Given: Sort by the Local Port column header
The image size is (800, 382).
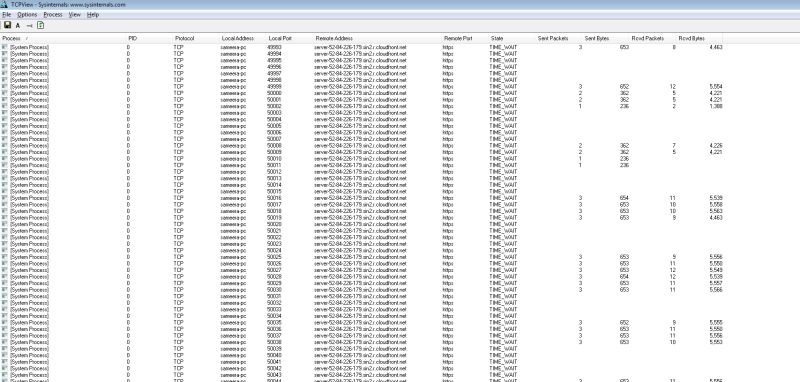Looking at the screenshot, I should [x=280, y=38].
